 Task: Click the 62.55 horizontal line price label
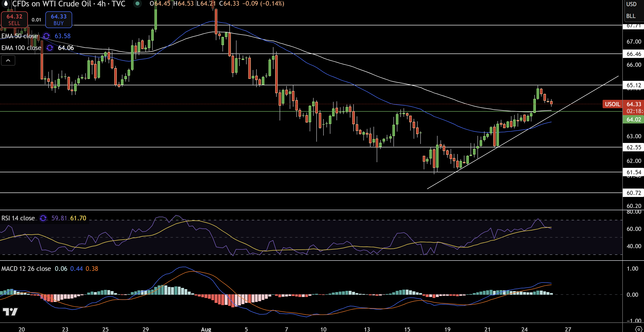(633, 147)
